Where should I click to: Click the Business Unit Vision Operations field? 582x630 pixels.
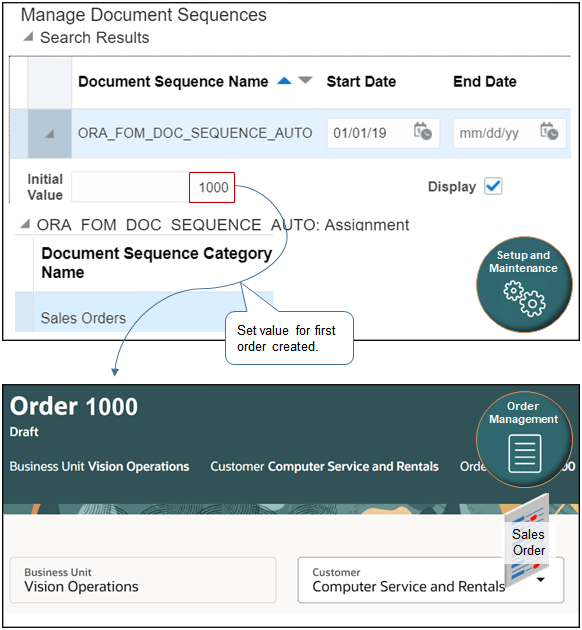[143, 580]
